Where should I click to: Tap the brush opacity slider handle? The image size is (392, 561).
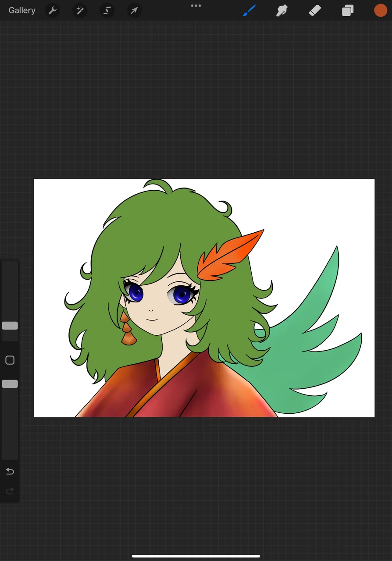point(10,384)
